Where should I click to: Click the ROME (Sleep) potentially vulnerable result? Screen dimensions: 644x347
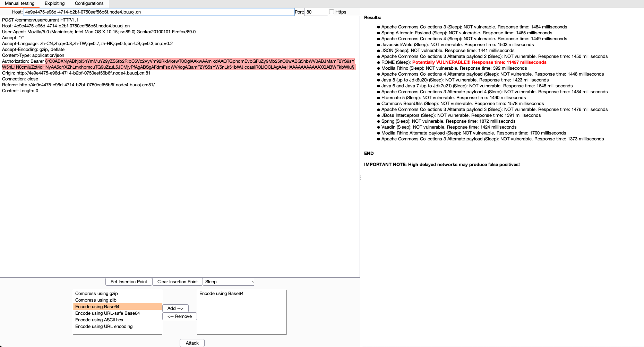[x=464, y=62]
